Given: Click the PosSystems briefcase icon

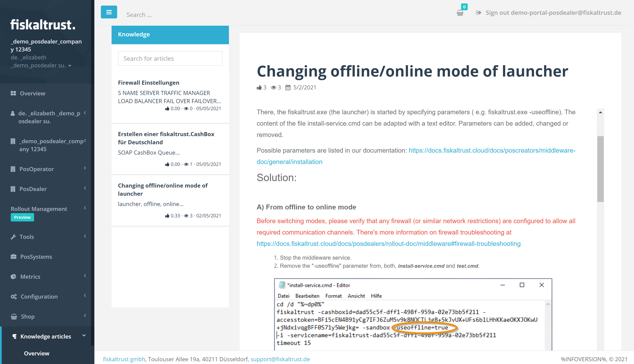Looking at the screenshot, I should (14, 257).
